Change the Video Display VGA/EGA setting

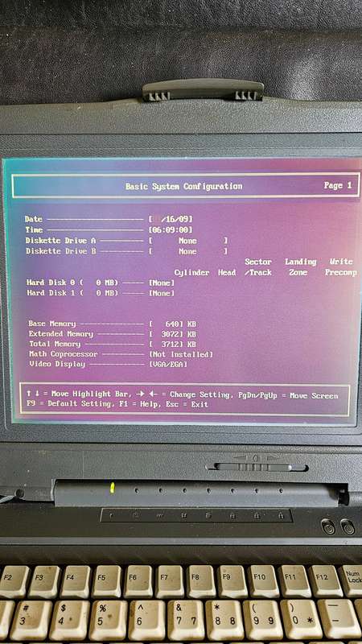pyautogui.click(x=168, y=365)
